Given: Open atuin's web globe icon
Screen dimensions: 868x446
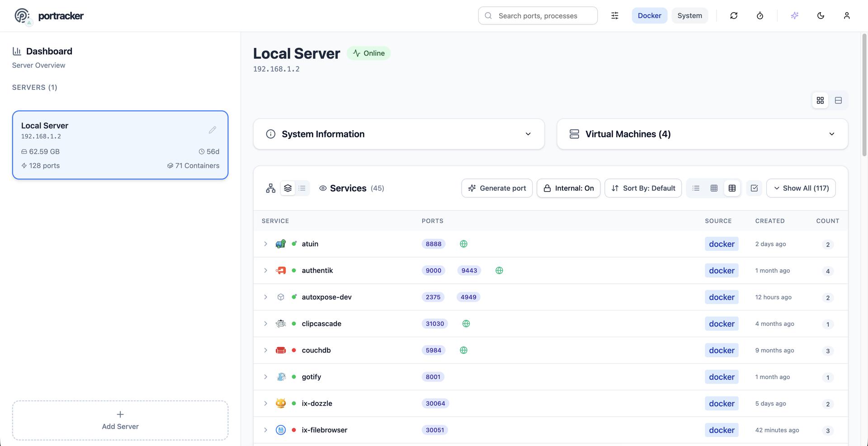Looking at the screenshot, I should pos(463,244).
